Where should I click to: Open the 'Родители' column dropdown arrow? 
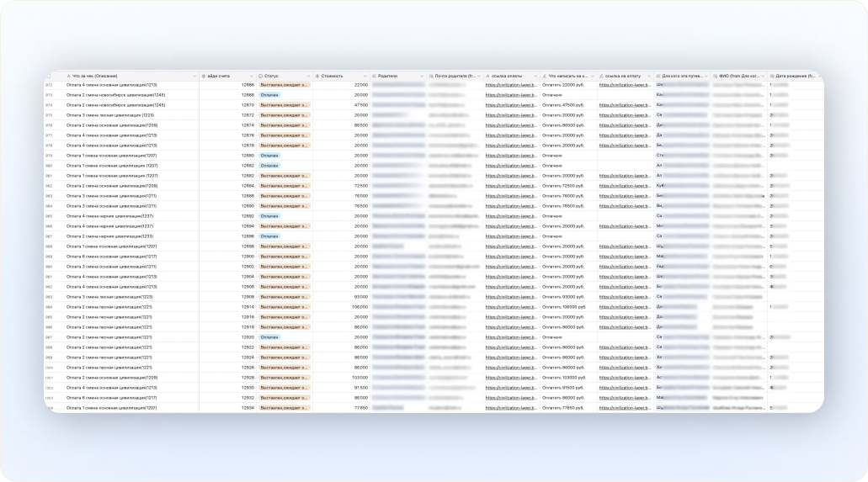pos(422,77)
